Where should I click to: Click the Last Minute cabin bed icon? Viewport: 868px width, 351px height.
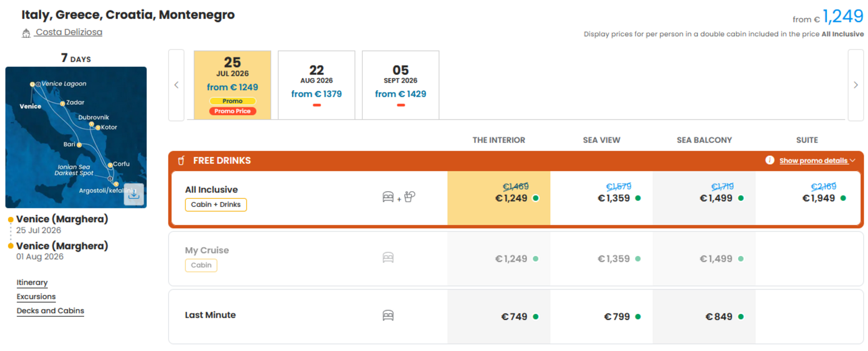(388, 315)
